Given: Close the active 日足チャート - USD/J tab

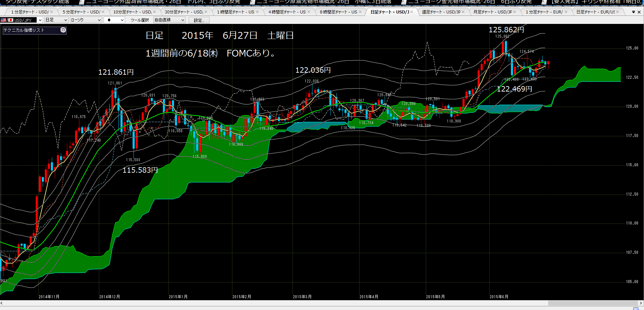Looking at the screenshot, I should pyautogui.click(x=412, y=12).
